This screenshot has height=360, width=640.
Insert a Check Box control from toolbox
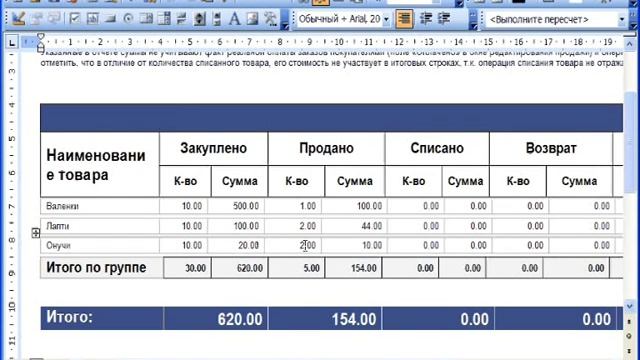click(x=75, y=19)
